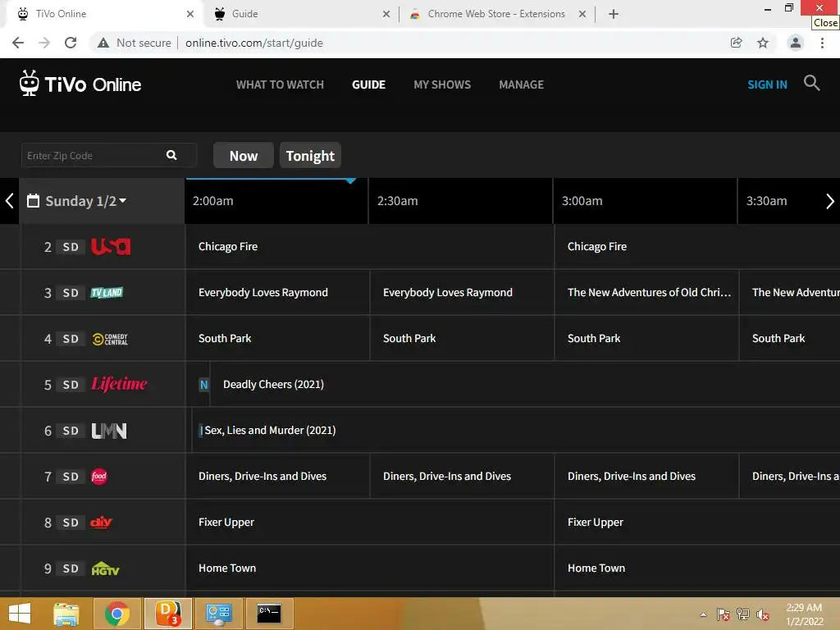Select the HGTV channel logo
Image resolution: width=840 pixels, height=630 pixels.
[x=106, y=568]
